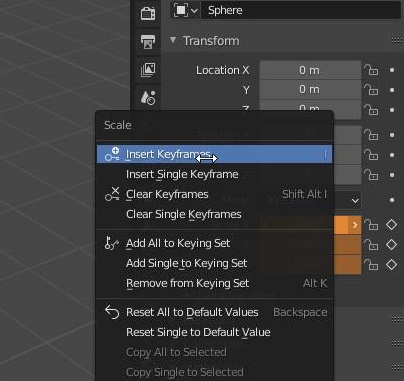Select Clear Keyframes menu entry
This screenshot has width=404, height=381.
click(214, 194)
